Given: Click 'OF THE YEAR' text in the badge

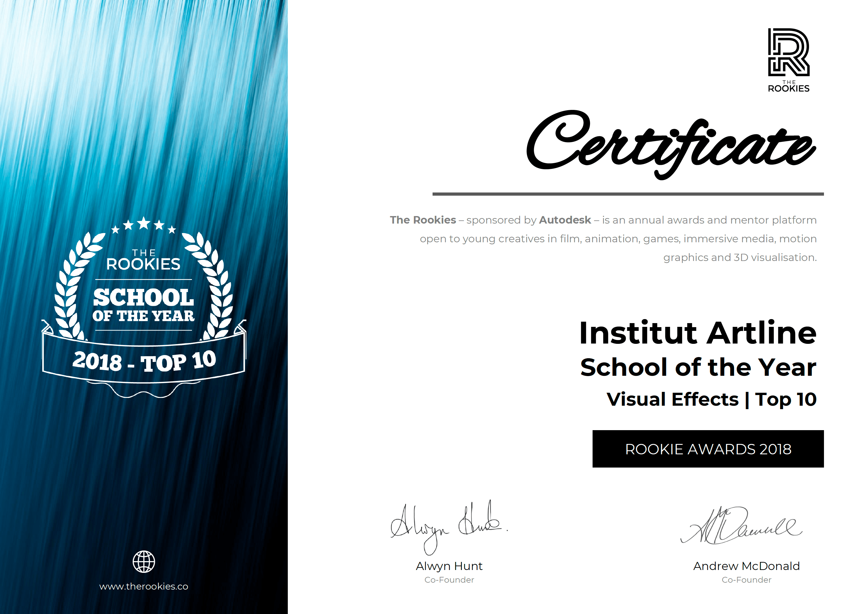Looking at the screenshot, I should point(143,316).
